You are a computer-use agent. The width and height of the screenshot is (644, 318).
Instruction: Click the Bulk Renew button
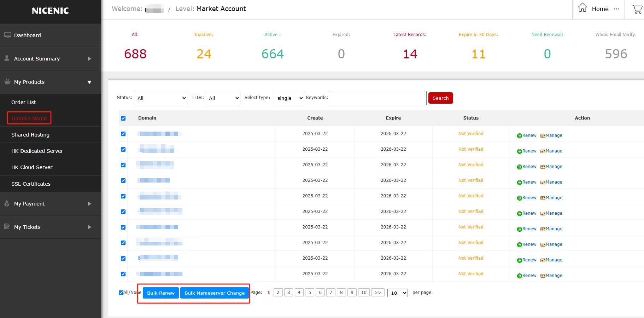(x=160, y=293)
